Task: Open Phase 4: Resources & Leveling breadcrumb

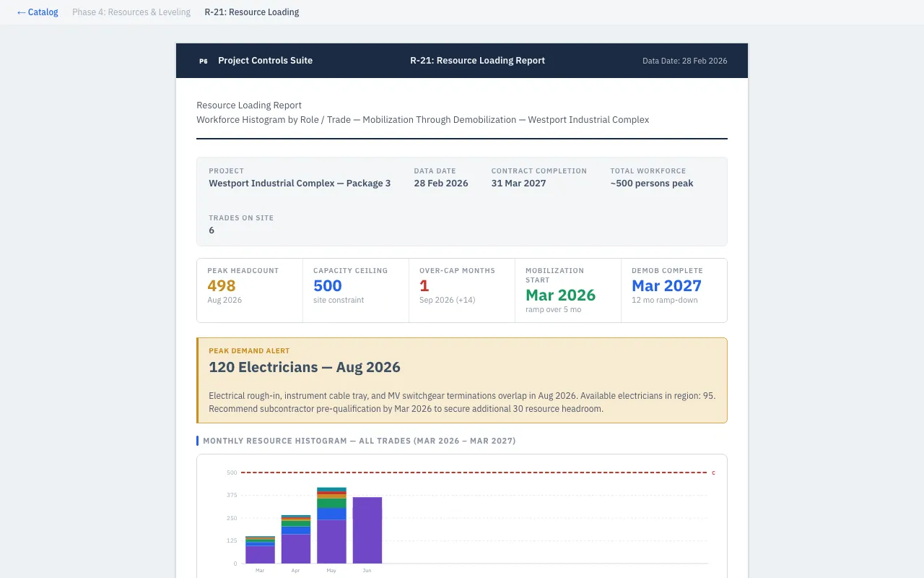Action: click(x=131, y=12)
